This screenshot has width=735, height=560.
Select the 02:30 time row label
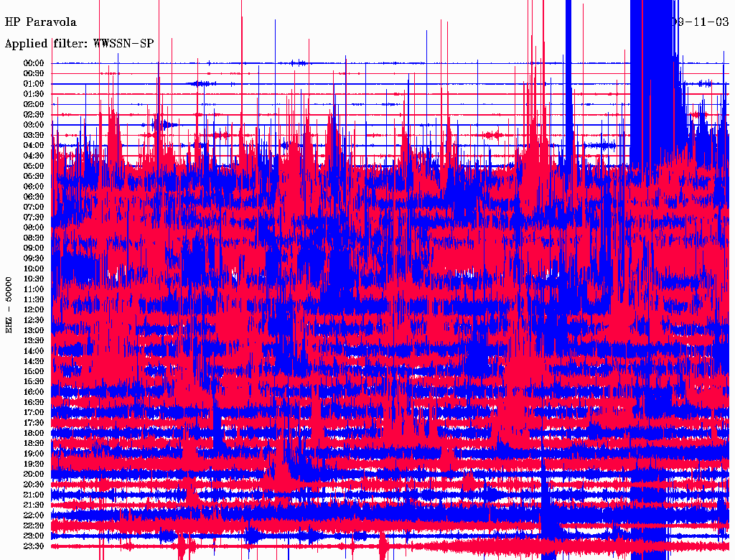pyautogui.click(x=34, y=115)
